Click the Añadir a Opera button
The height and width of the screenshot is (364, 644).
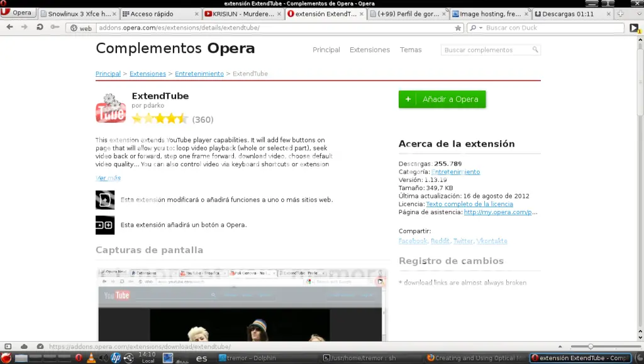click(x=442, y=99)
